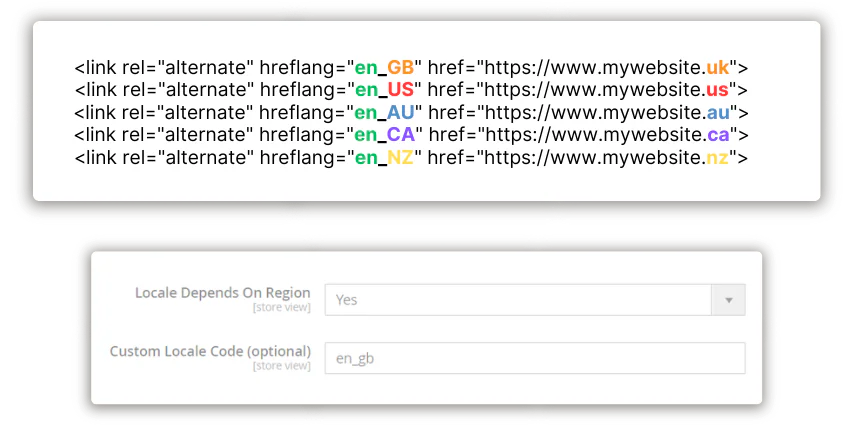The height and width of the screenshot is (425, 853).
Task: Click the red "us" domain suffix
Action: click(x=716, y=90)
